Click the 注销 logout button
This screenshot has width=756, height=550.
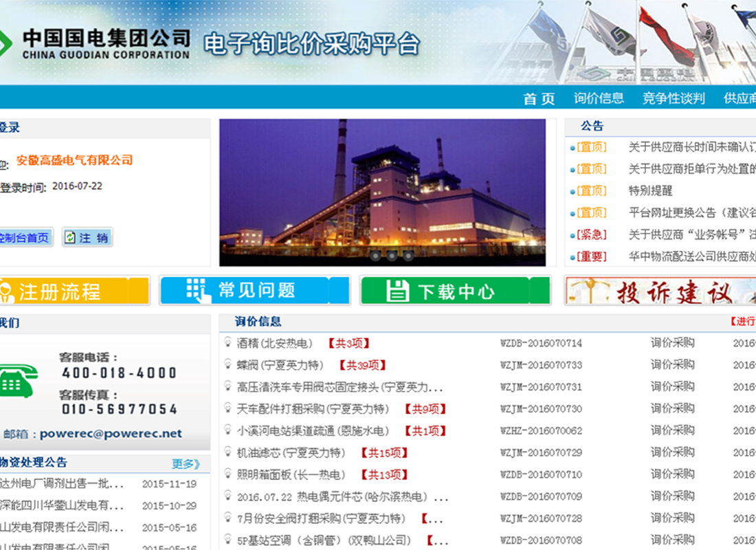coord(87,237)
